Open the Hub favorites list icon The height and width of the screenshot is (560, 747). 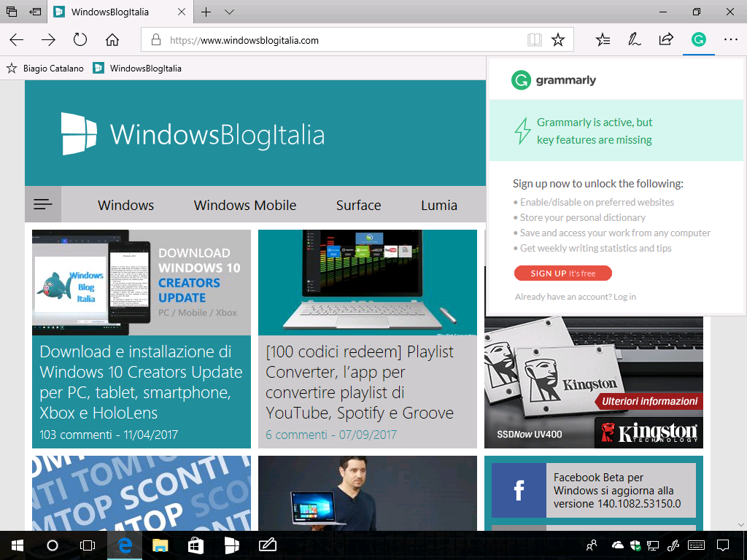pyautogui.click(x=603, y=39)
